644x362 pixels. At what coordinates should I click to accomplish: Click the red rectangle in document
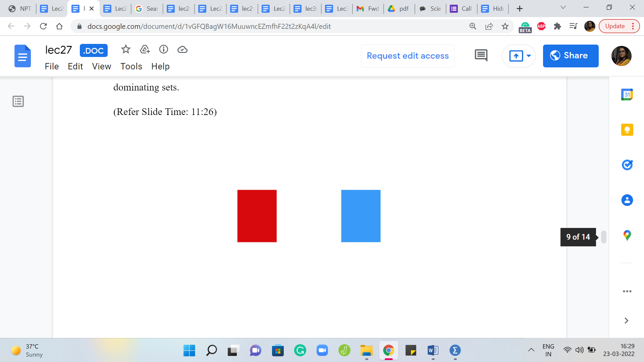click(257, 216)
